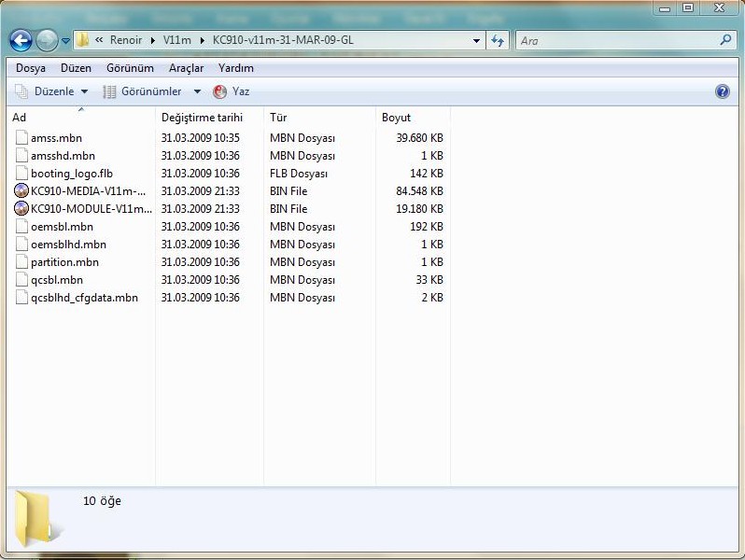Sort files by Boyut column header
This screenshot has height=560, width=745.
pyautogui.click(x=396, y=118)
